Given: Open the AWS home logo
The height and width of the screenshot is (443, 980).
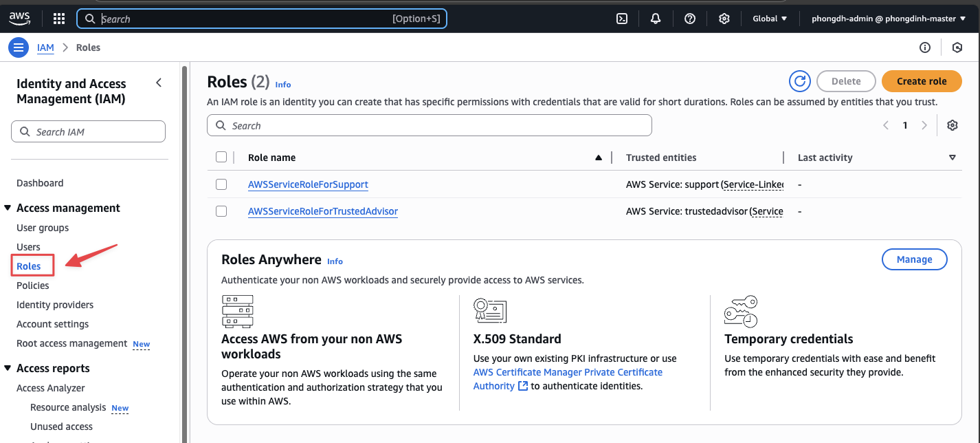Looking at the screenshot, I should click(19, 19).
